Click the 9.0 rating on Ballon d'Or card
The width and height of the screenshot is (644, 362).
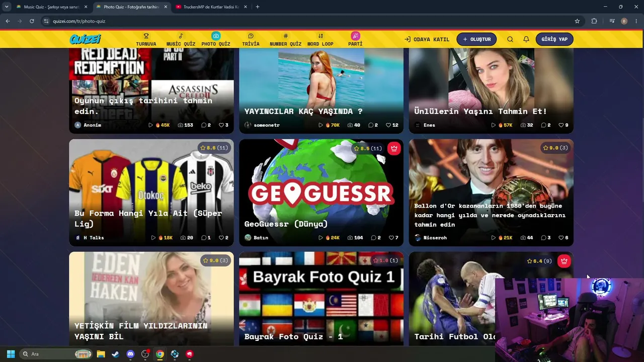click(555, 148)
